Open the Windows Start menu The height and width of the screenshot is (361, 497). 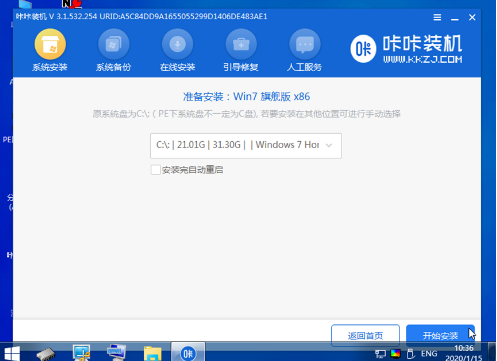12,353
